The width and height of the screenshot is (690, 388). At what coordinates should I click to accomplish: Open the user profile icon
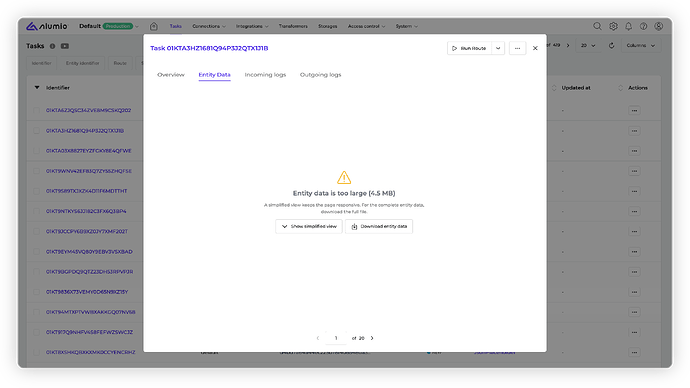[658, 26]
